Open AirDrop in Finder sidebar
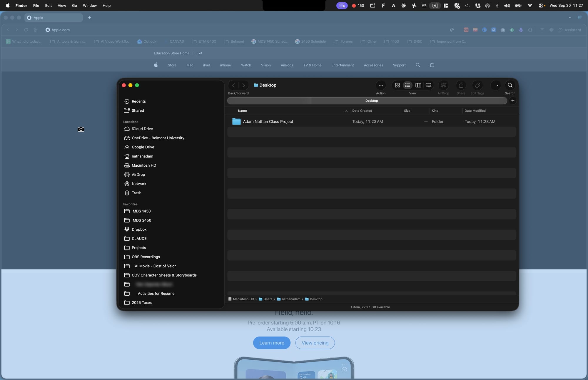Viewport: 588px width, 380px height. pos(138,175)
